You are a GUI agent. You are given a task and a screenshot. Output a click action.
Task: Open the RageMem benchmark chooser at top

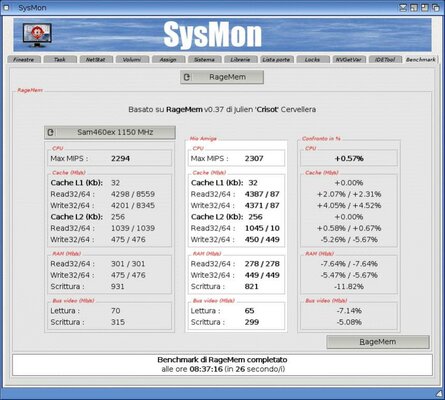[x=222, y=77]
